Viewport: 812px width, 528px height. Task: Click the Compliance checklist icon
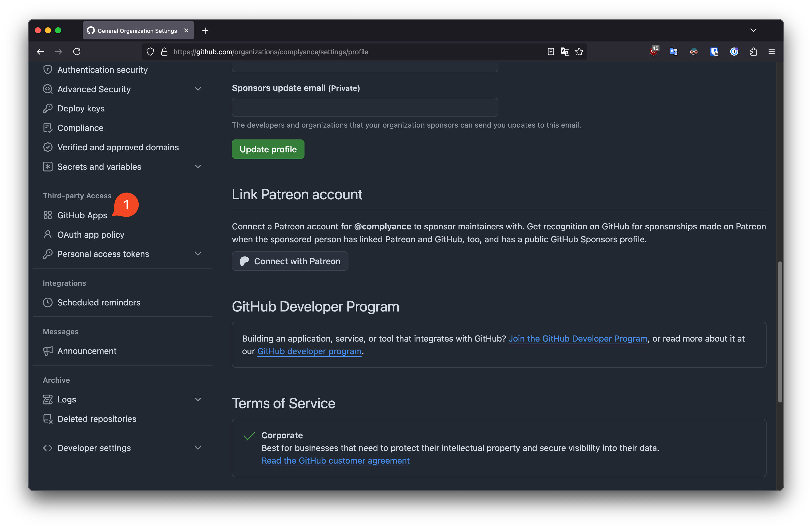point(48,128)
